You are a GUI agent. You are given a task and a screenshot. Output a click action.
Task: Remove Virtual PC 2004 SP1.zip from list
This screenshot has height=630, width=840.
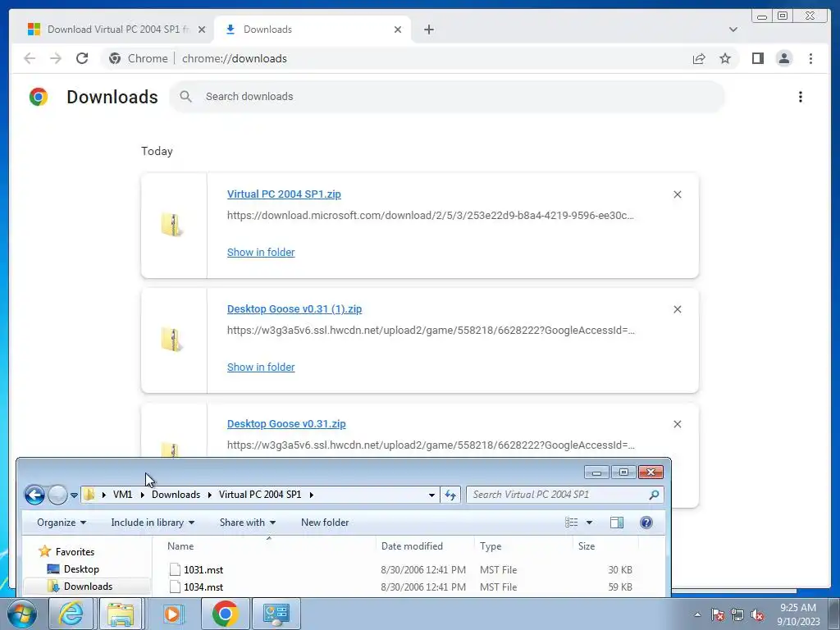[677, 194]
